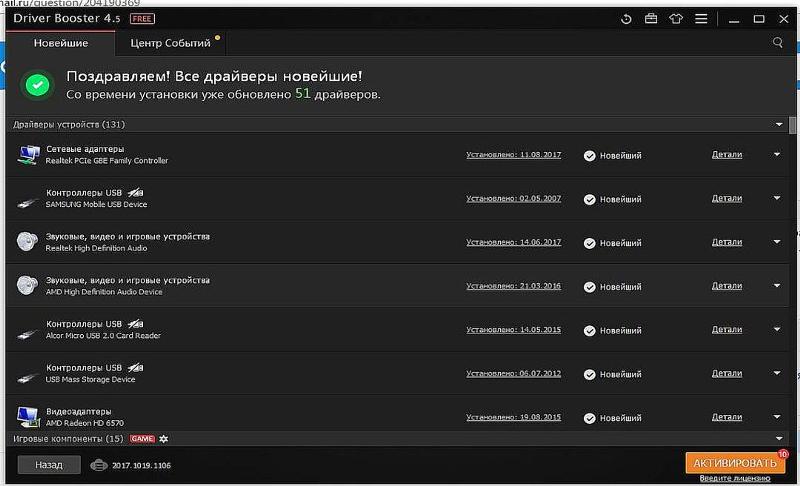Image resolution: width=800 pixels, height=486 pixels.
Task: Click the rescan refresh icon in title bar
Action: pyautogui.click(x=626, y=19)
